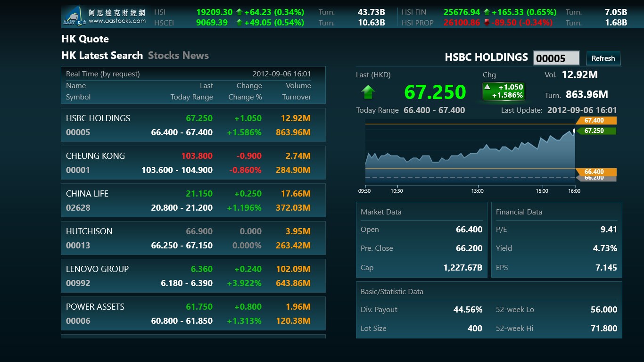Click the HSI index value 19209.30
The width and height of the screenshot is (644, 362).
tap(215, 12)
